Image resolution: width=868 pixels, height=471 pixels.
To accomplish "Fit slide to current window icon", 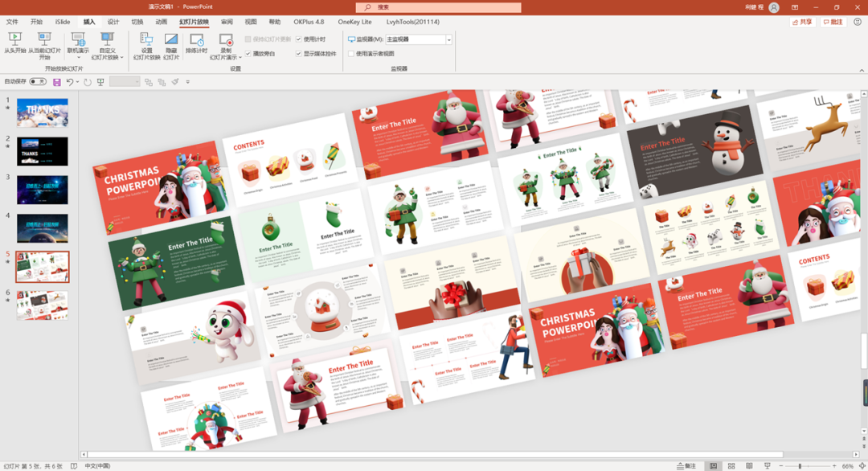I will (862, 466).
